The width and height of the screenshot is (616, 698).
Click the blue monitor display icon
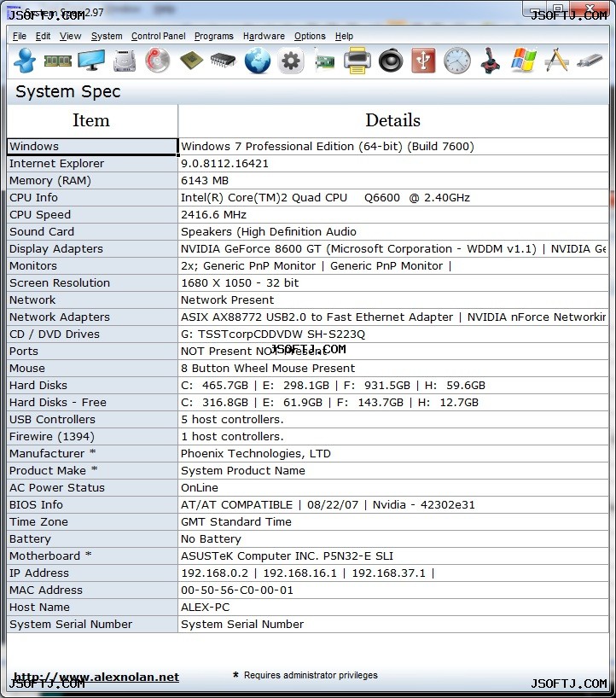(91, 60)
